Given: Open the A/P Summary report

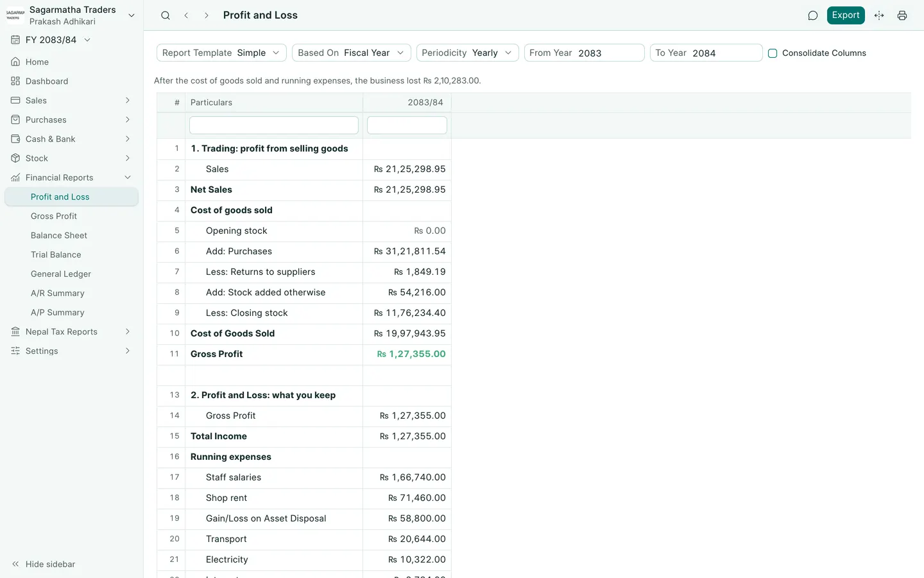Looking at the screenshot, I should (x=58, y=312).
